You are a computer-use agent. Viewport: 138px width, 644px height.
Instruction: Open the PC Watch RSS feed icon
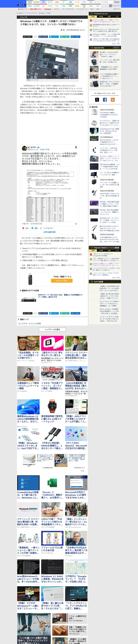[x=113, y=100]
